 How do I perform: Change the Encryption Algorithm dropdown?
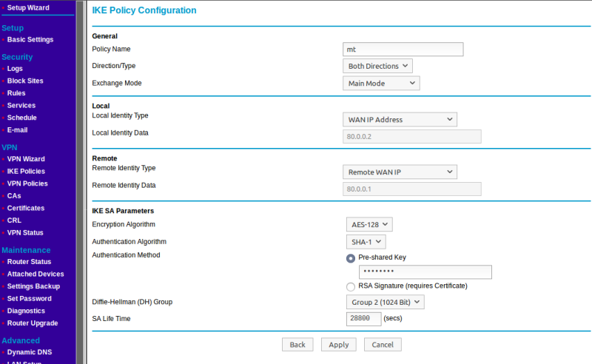(x=369, y=224)
